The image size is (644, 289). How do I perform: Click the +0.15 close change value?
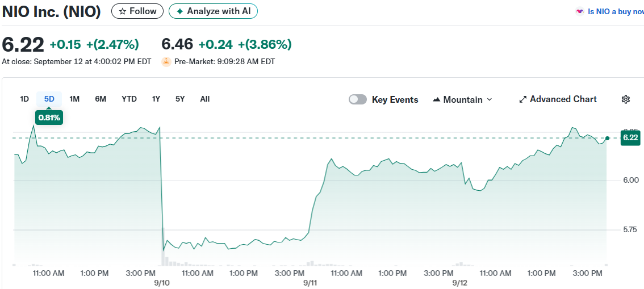(65, 44)
